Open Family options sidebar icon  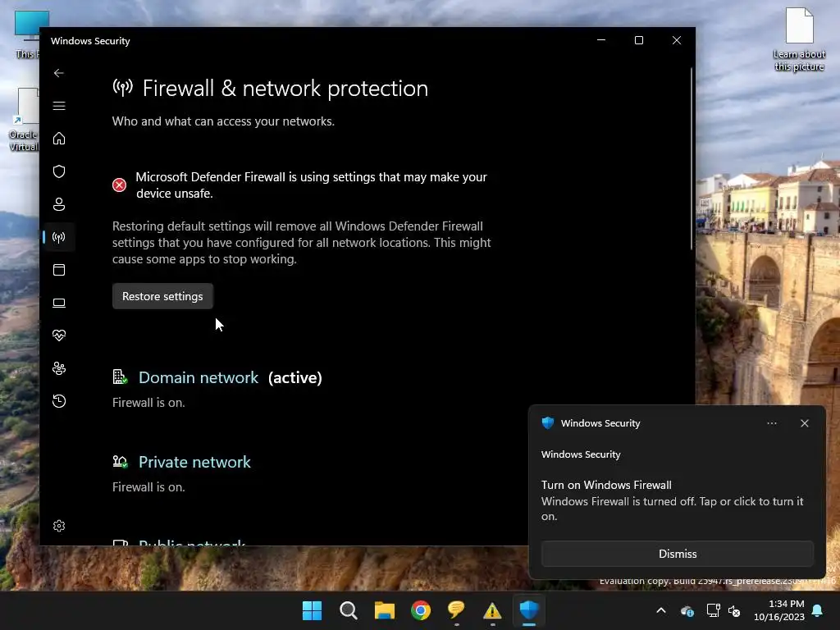click(59, 368)
